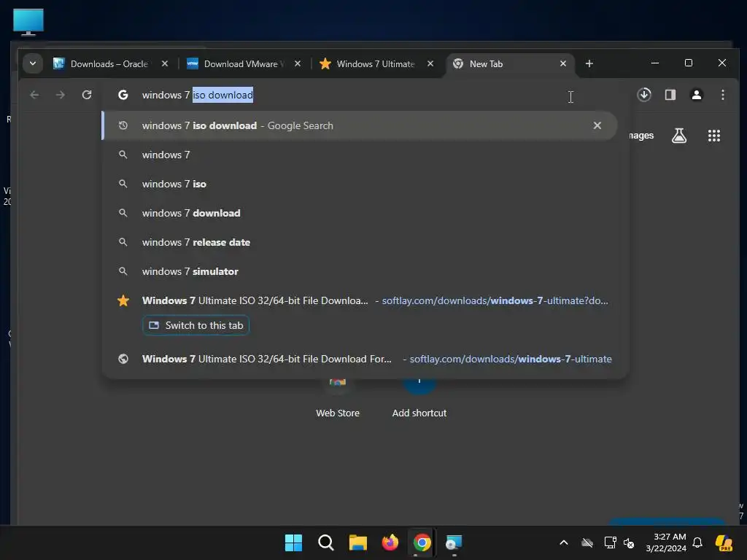Click the search icon beside 'windows 7 simulator'

[123, 271]
